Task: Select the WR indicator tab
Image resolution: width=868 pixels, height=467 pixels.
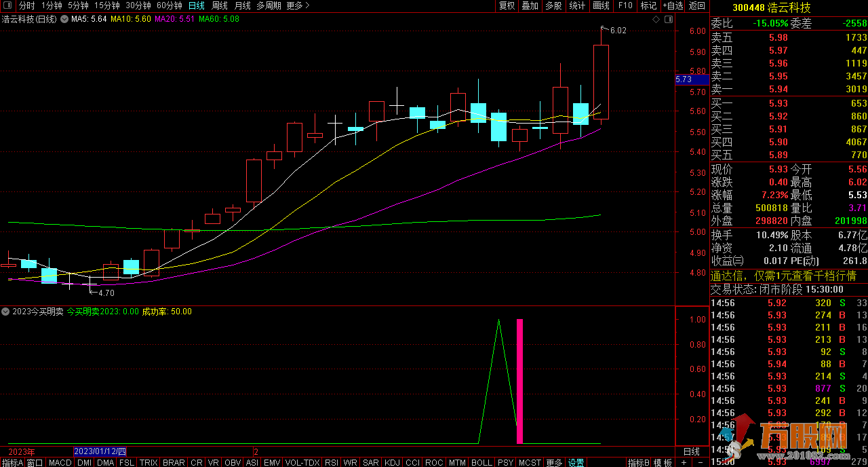Action: (x=351, y=462)
